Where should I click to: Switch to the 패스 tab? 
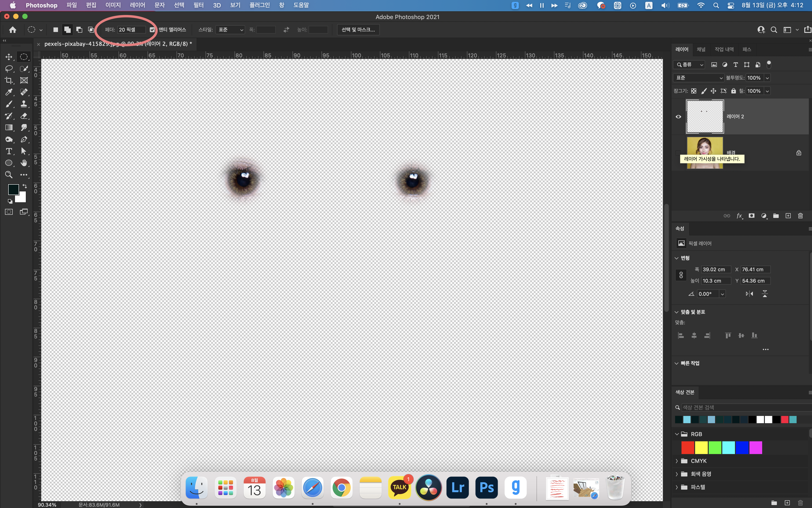pos(747,49)
